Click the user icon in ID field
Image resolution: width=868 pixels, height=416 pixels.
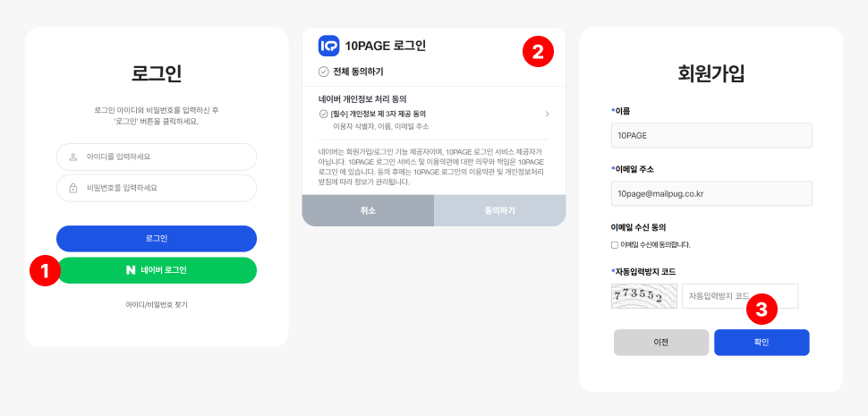pos(72,157)
